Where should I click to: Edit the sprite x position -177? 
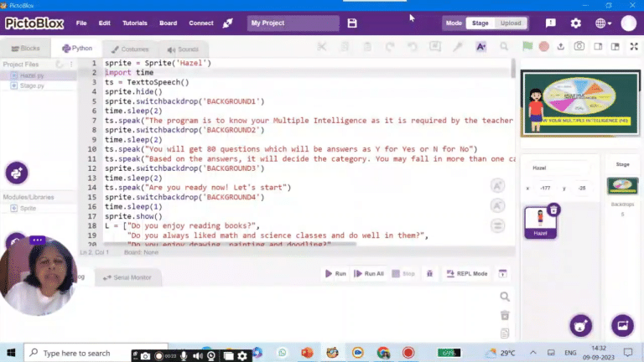pyautogui.click(x=545, y=188)
